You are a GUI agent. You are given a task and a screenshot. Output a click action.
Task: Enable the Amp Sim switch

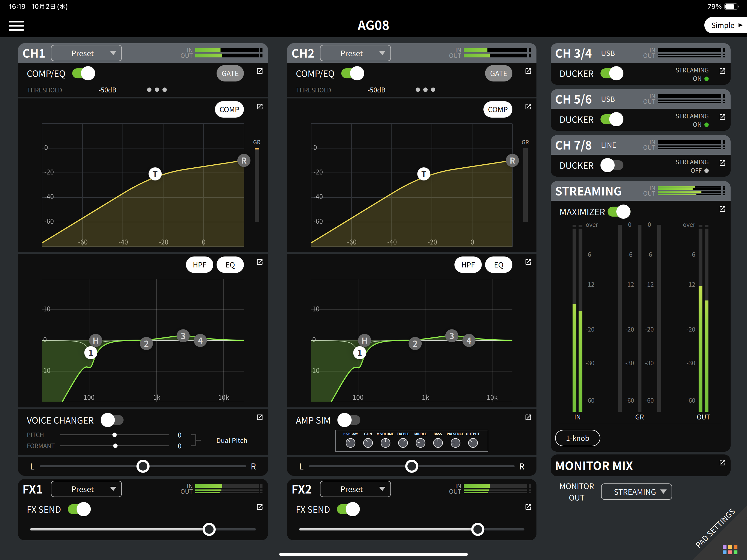click(x=349, y=420)
